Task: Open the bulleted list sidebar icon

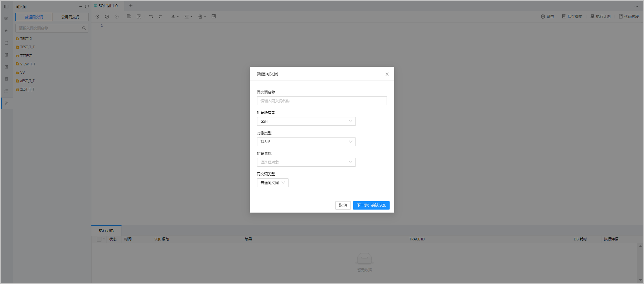Action: (6, 91)
